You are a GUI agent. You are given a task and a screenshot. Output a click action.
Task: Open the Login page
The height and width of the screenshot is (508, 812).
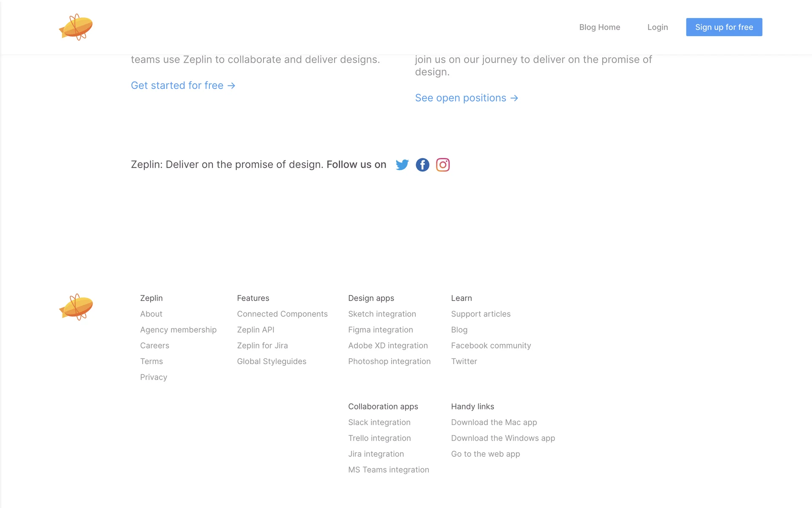(x=658, y=27)
